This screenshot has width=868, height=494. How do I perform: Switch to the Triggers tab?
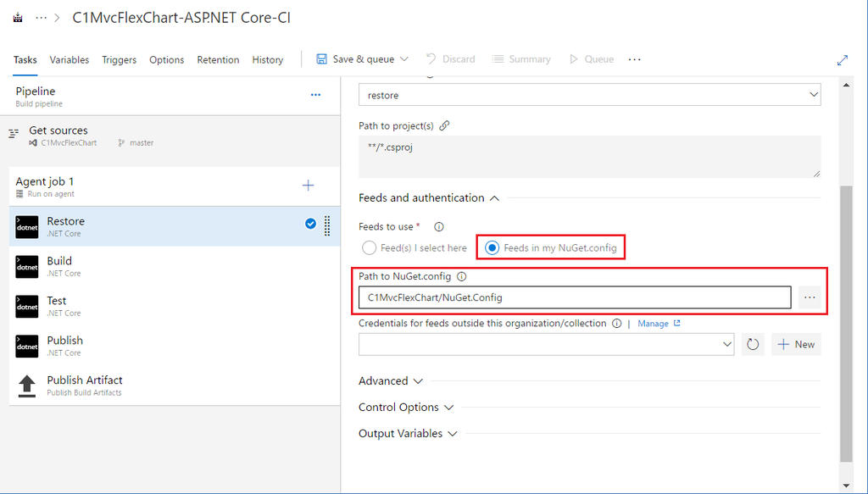coord(119,60)
